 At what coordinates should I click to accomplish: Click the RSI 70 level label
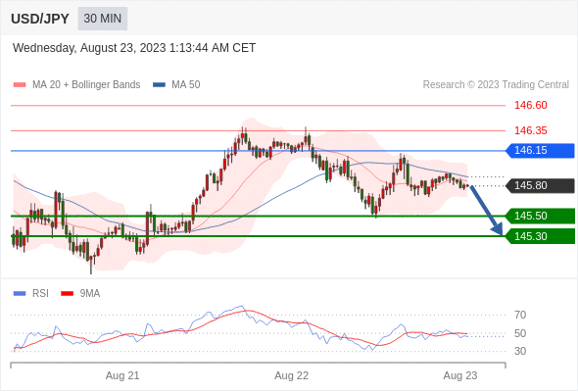[x=520, y=315]
